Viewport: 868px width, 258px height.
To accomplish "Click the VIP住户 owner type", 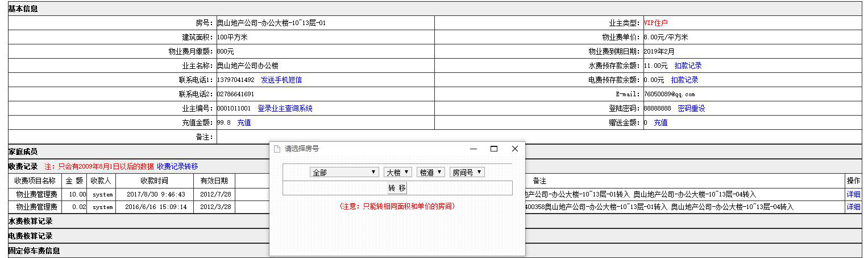I will (655, 23).
